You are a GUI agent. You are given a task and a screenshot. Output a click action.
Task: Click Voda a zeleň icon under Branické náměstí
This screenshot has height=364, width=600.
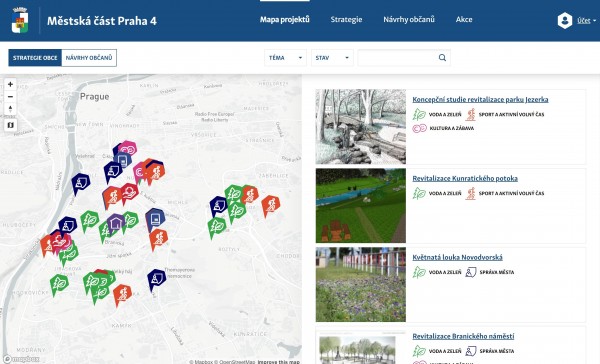pos(419,351)
